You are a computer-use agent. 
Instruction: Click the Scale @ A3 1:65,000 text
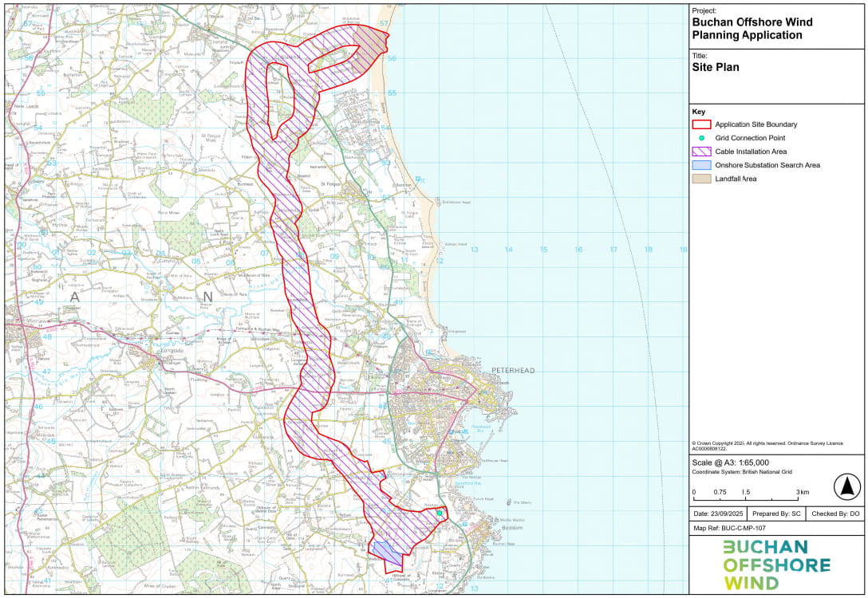point(731,462)
